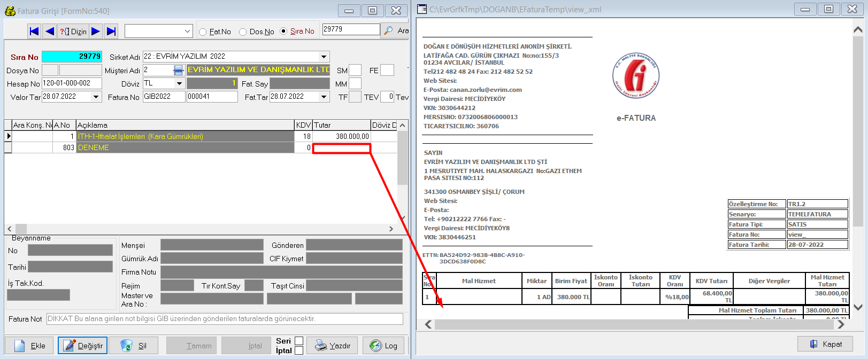Go to the first record arrow
The width and height of the screenshot is (868, 359).
click(34, 31)
